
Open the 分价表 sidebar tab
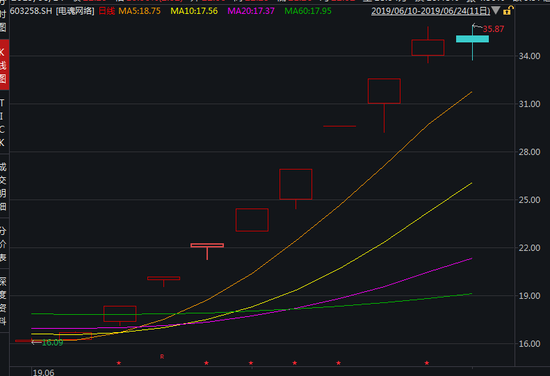(4, 244)
